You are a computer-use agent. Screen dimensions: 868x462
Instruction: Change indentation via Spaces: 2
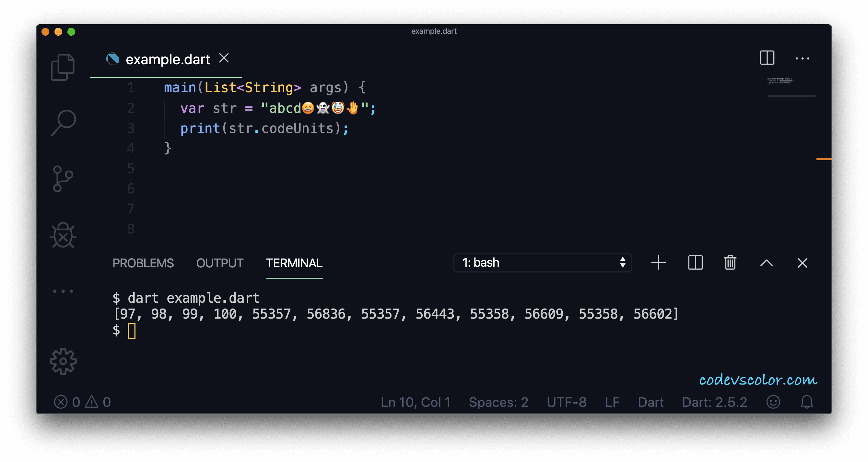click(499, 402)
